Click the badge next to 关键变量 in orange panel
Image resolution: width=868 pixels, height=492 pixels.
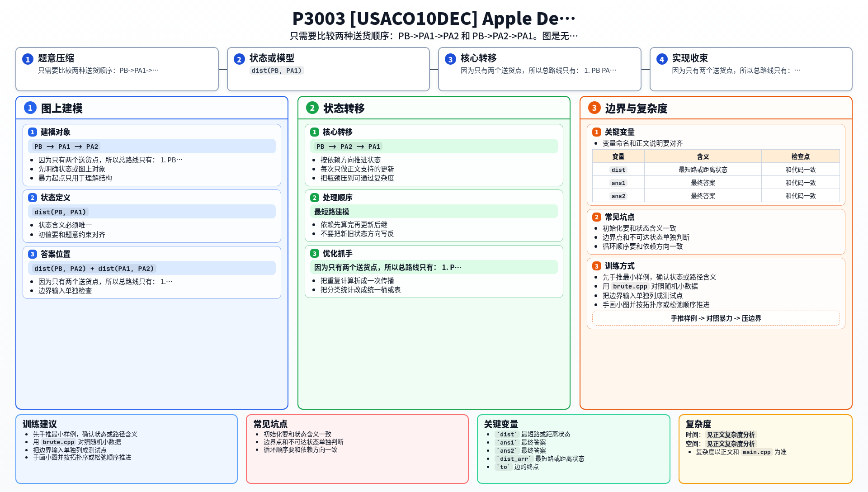point(597,132)
